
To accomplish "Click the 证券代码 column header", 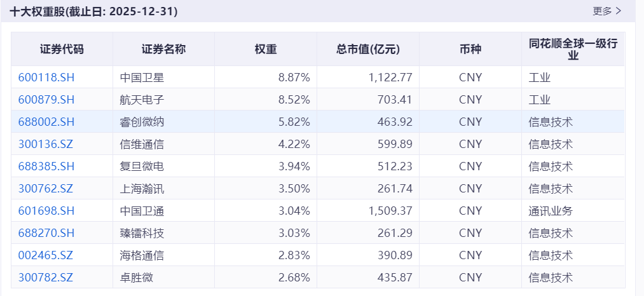I will [62, 49].
